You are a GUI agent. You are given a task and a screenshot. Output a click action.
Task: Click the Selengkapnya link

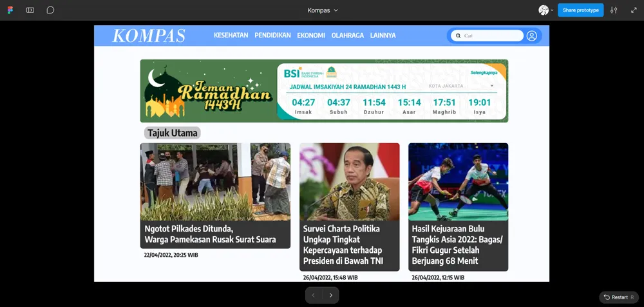click(484, 73)
